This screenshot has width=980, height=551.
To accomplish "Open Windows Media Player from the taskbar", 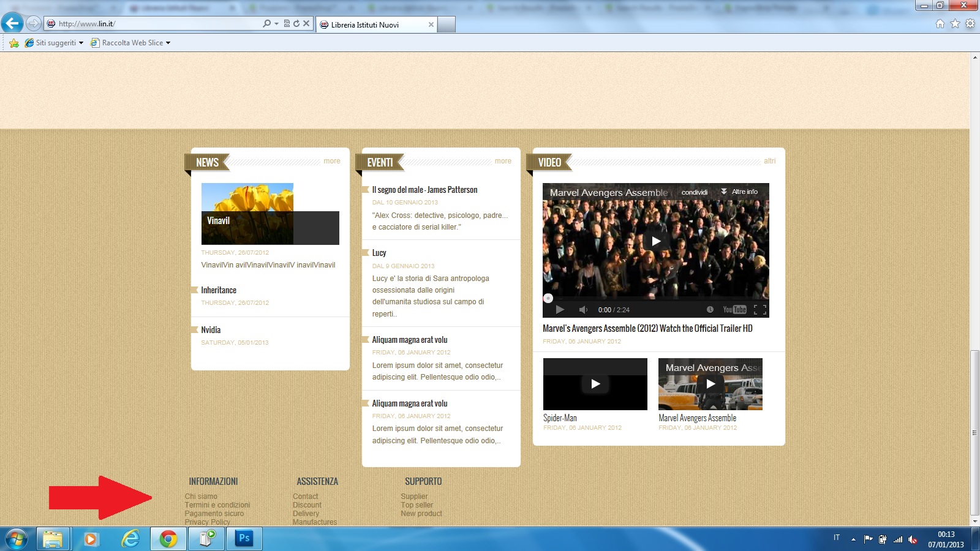I will pos(91,539).
